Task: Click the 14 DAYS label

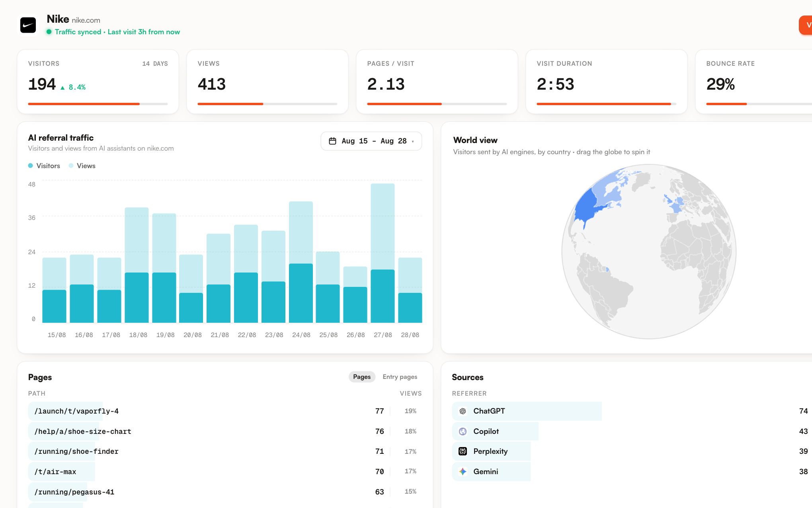Action: 155,64
